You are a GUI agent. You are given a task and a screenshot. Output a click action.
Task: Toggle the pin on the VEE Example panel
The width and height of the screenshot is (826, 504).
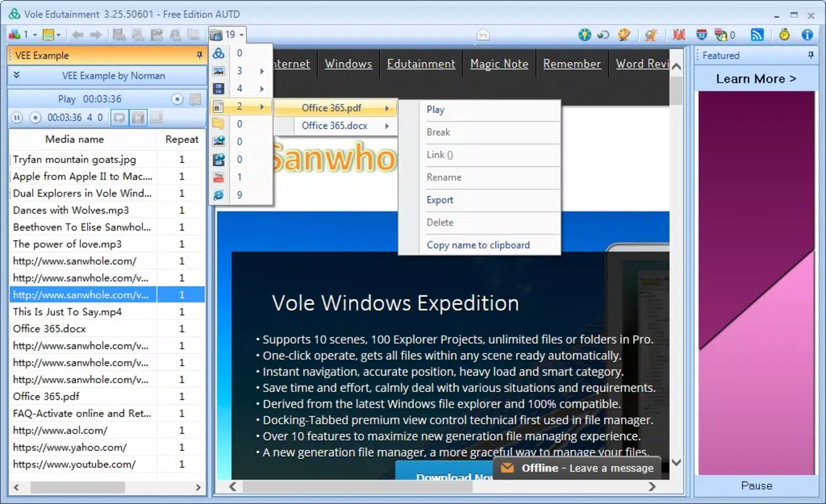click(x=200, y=55)
